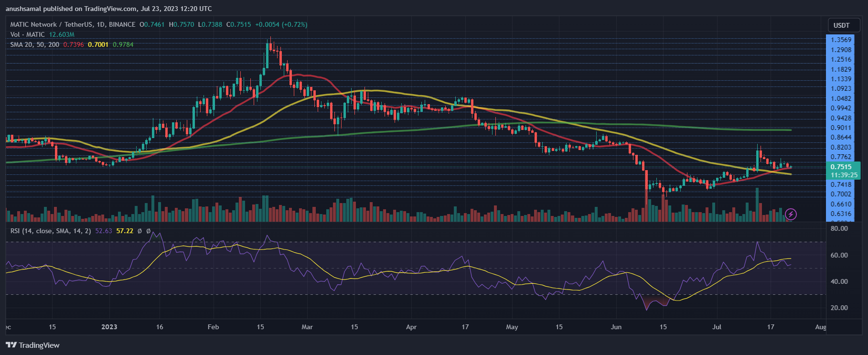Viewport: 868px width, 355px height.
Task: Click the RSI 20.00 scale label
Action: (839, 308)
